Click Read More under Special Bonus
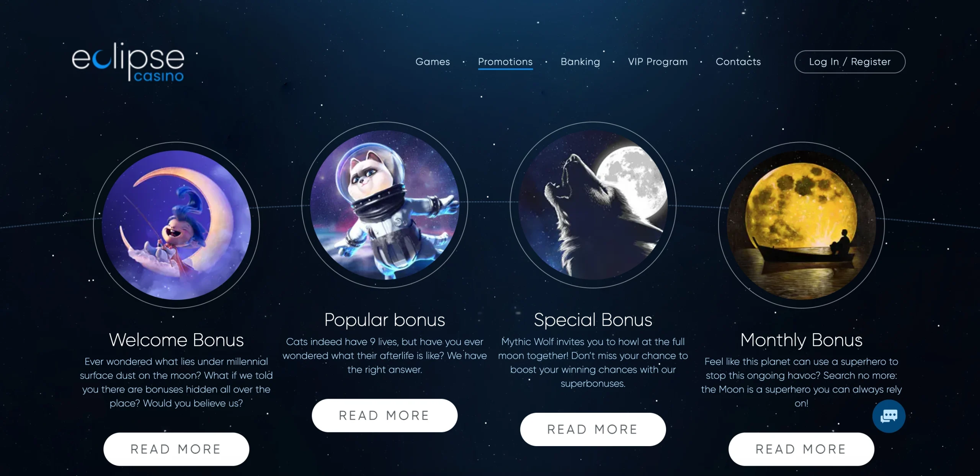 [593, 429]
